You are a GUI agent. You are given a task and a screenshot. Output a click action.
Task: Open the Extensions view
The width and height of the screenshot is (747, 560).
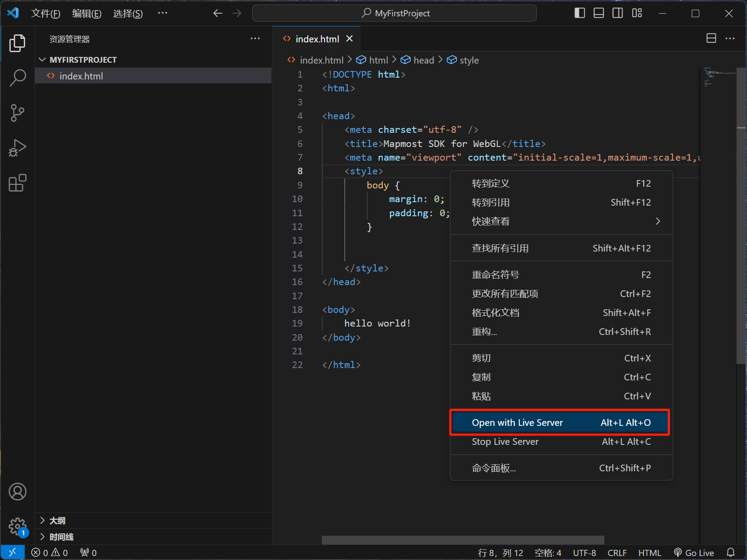(x=18, y=183)
